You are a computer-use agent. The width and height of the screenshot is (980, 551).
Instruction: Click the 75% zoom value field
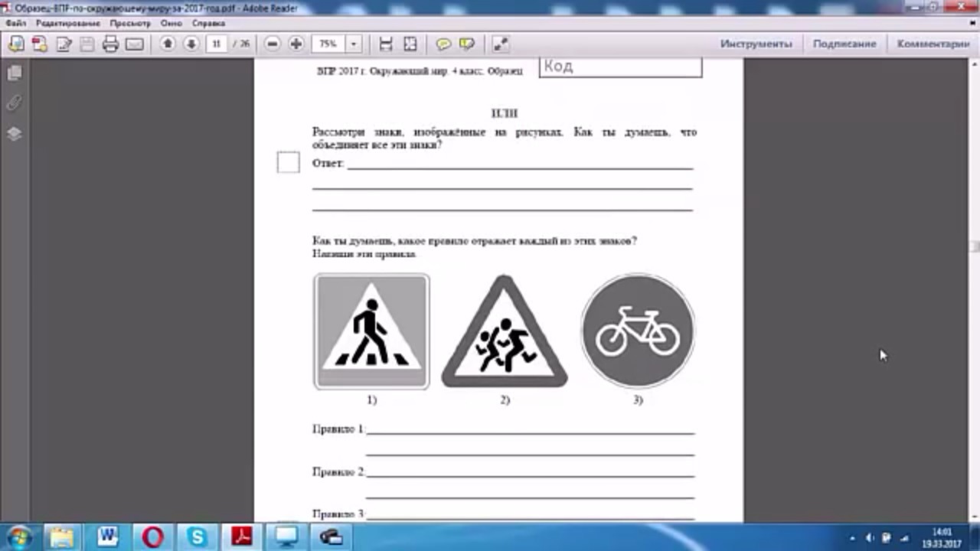328,44
